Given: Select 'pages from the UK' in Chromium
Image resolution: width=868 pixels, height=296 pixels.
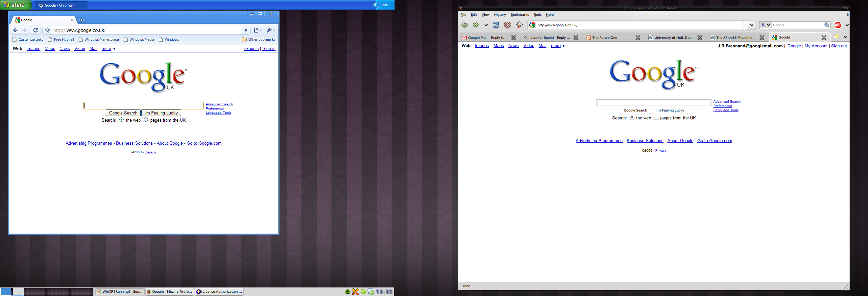Looking at the screenshot, I should click(146, 120).
